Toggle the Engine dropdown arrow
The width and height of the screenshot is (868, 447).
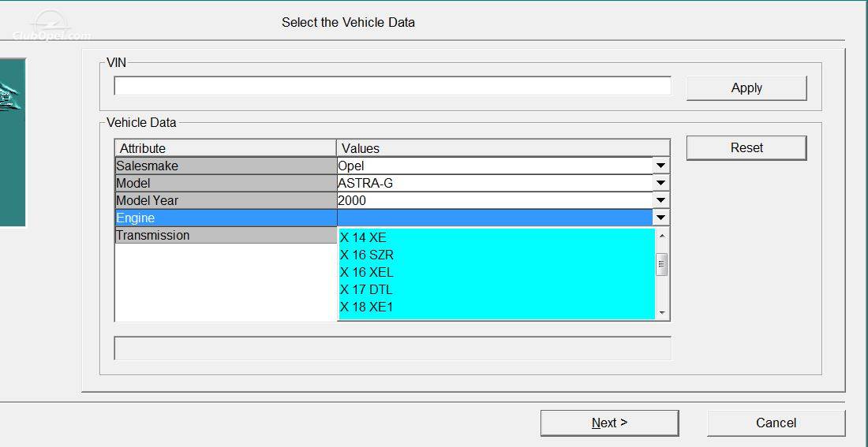[x=660, y=218]
